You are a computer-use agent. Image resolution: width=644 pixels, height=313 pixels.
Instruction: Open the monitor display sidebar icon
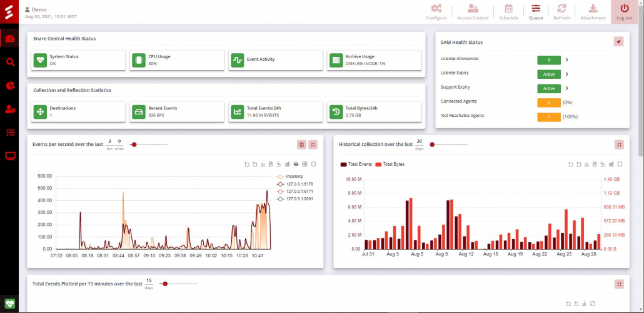pos(10,156)
